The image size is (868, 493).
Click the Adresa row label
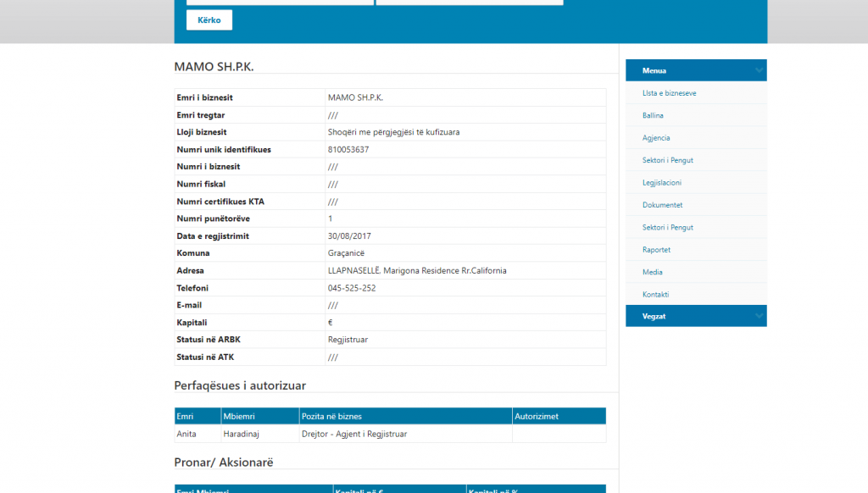191,270
